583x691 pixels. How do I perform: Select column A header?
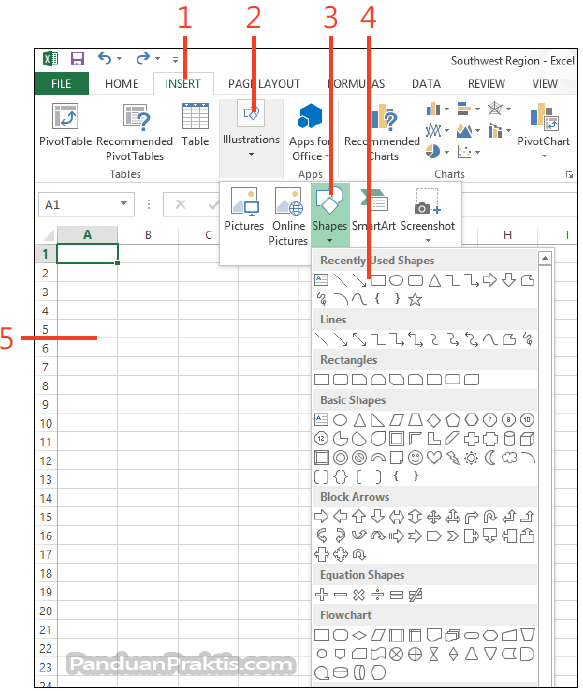(87, 235)
